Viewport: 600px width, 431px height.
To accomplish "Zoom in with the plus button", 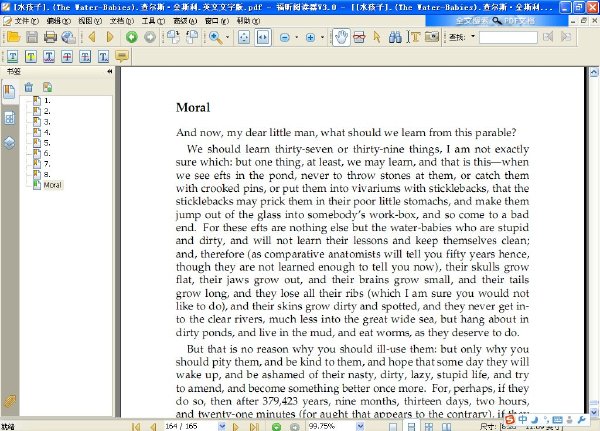I will pyautogui.click(x=310, y=38).
